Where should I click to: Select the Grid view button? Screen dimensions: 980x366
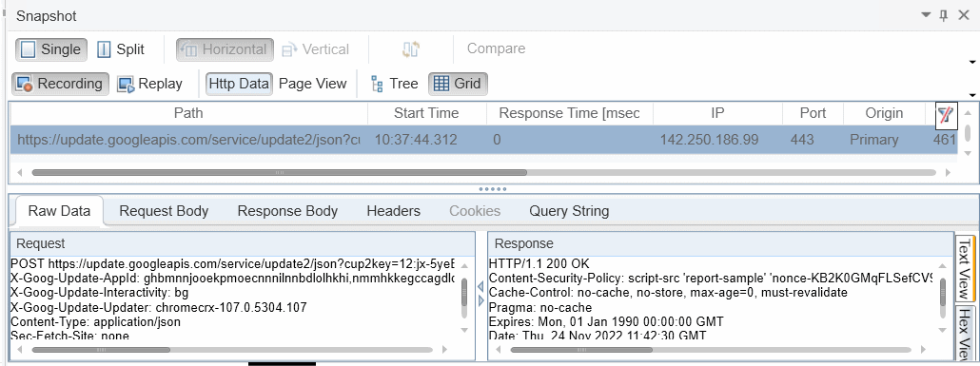pos(458,84)
